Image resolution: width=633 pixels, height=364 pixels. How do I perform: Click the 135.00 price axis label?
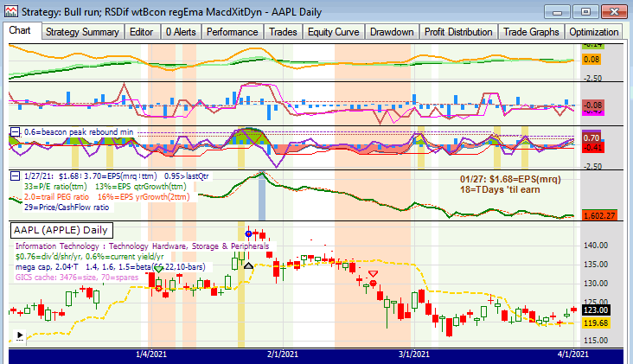596,265
